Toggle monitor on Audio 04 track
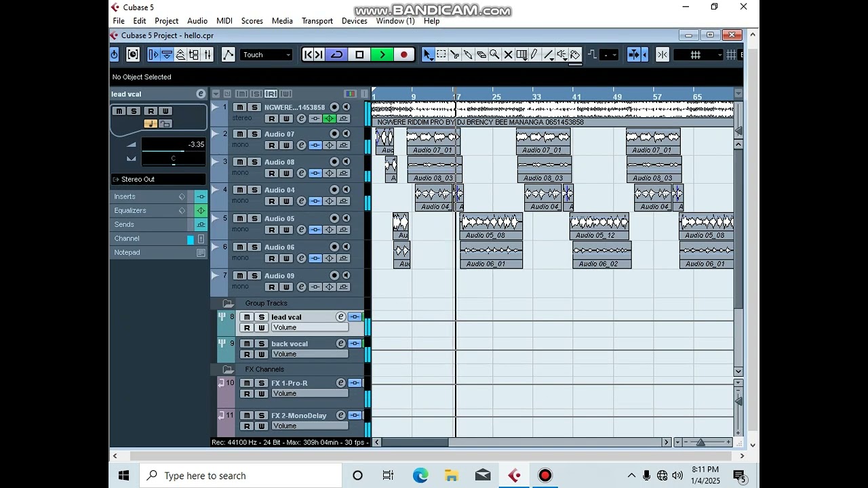The width and height of the screenshot is (868, 488). click(x=346, y=190)
